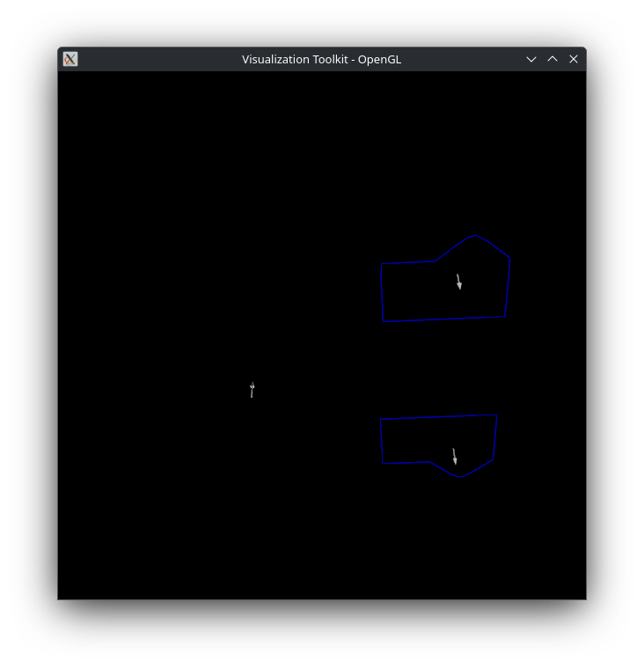Image resolution: width=644 pixels, height=668 pixels.
Task: Click the lone upward arrow glyph
Action: [x=252, y=390]
